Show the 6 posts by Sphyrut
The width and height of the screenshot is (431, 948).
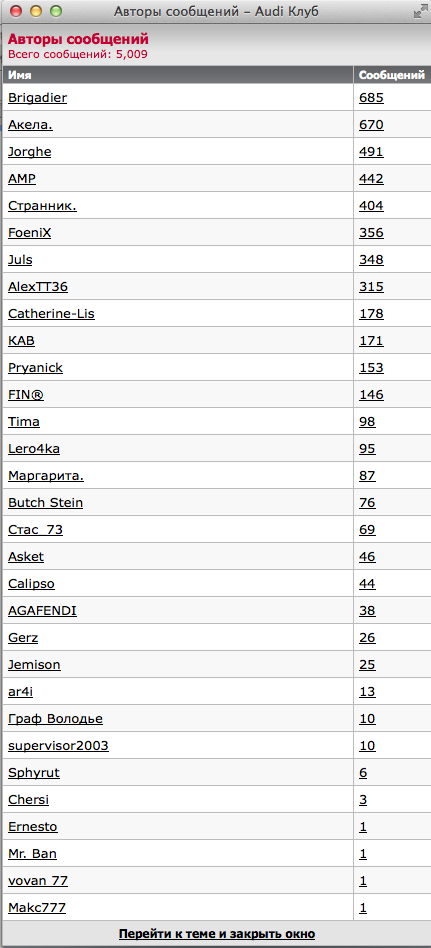point(363,773)
